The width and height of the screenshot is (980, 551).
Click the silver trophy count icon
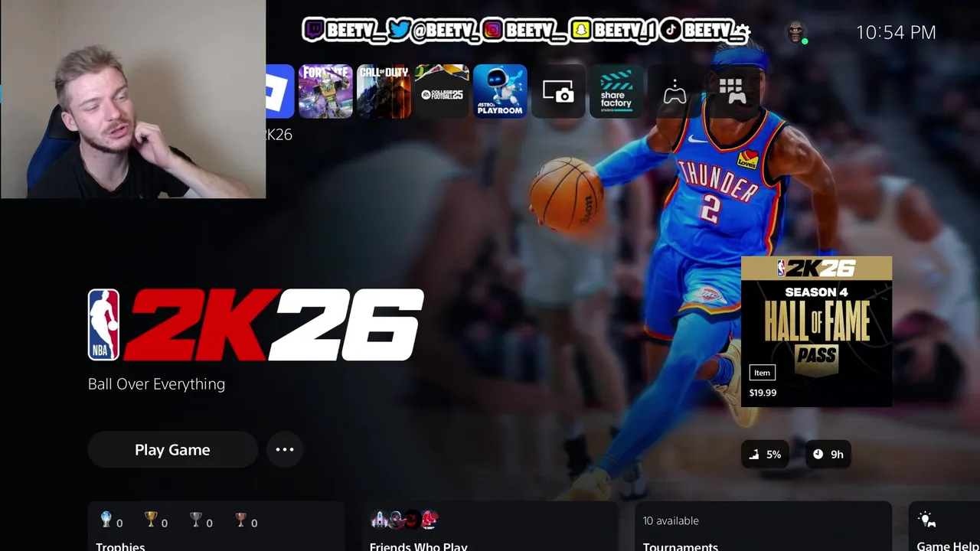196,520
